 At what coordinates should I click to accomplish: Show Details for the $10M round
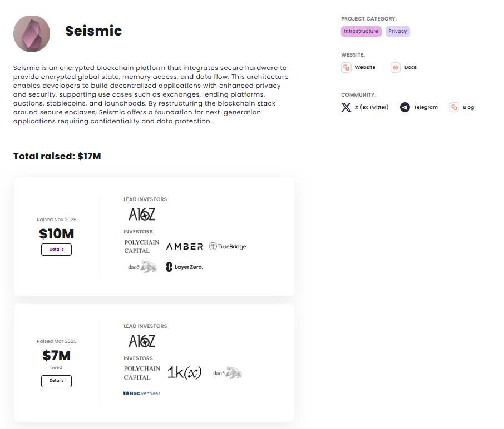[56, 250]
